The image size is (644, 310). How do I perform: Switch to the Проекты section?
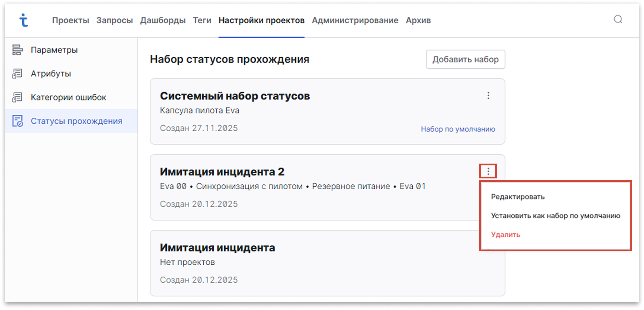coord(71,20)
